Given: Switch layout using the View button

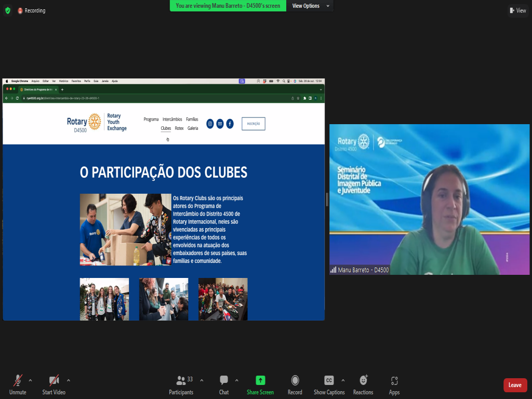Looking at the screenshot, I should click(518, 10).
